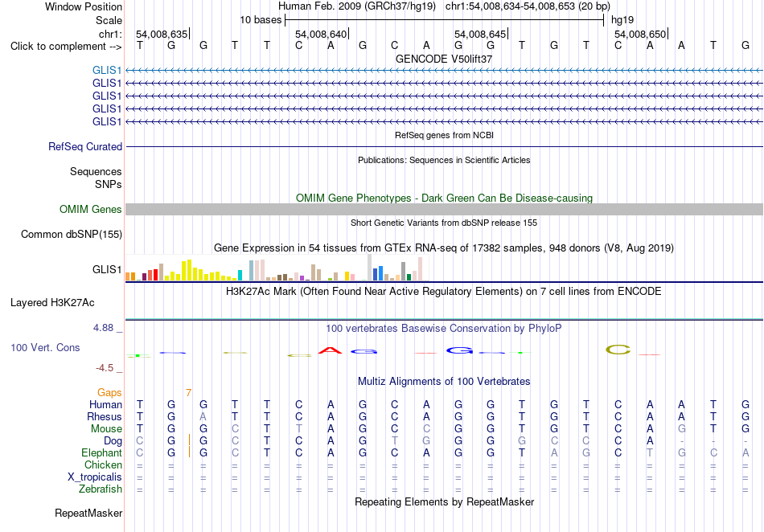764x532 pixels.
Task: Select the Scale label in ruler
Action: tap(109, 20)
